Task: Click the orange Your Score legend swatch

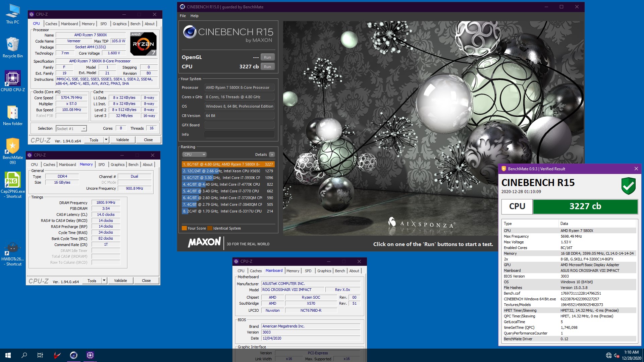Action: pyautogui.click(x=184, y=228)
